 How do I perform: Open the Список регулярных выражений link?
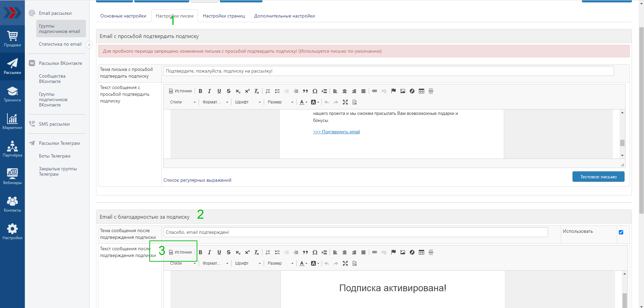coord(197,180)
